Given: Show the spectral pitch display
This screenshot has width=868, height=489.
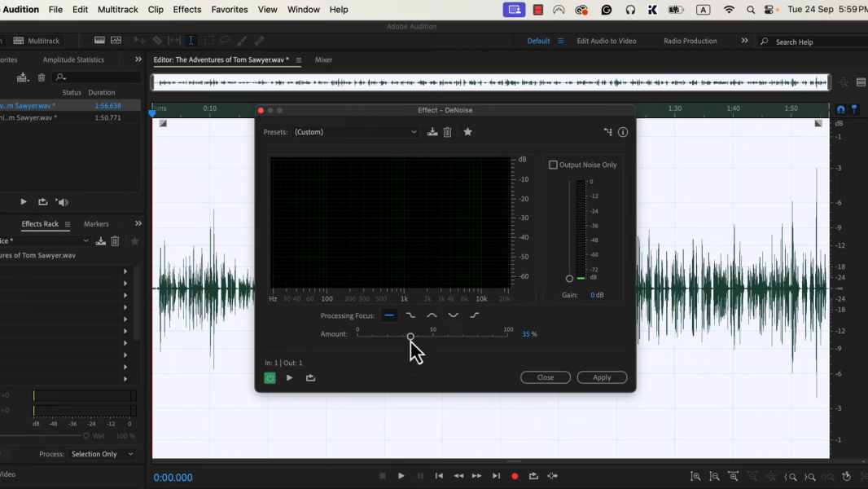Looking at the screenshot, I should [116, 41].
